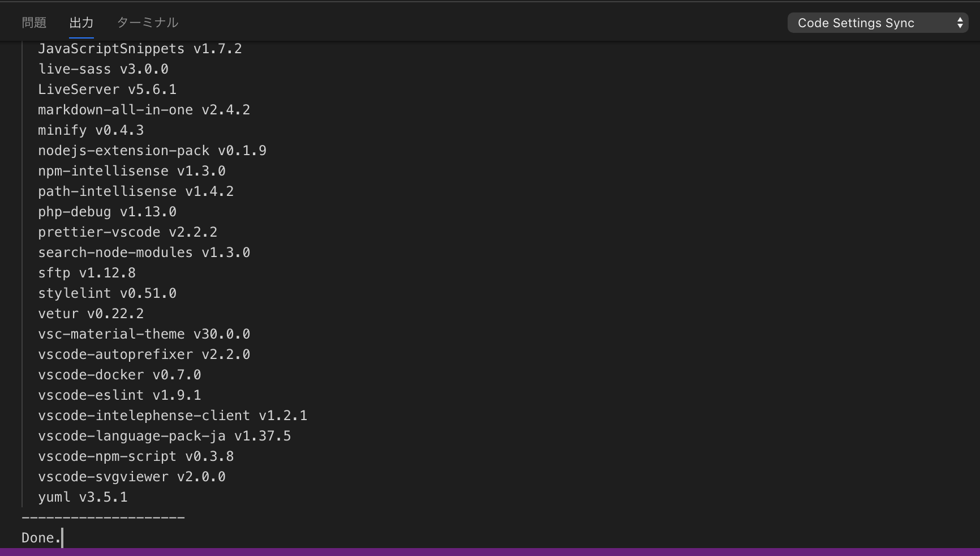This screenshot has height=556, width=980.
Task: Click the dropdown's up-down arrow indicator
Action: (x=960, y=23)
